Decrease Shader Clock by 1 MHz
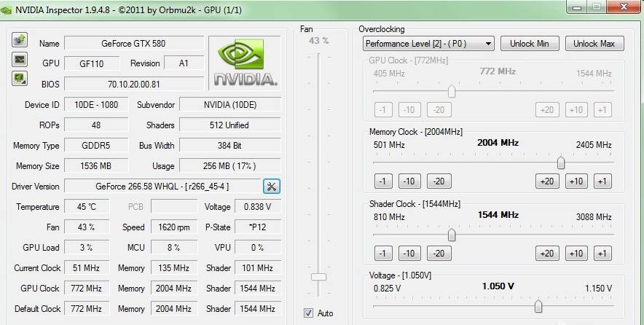644x325 pixels. (x=383, y=253)
